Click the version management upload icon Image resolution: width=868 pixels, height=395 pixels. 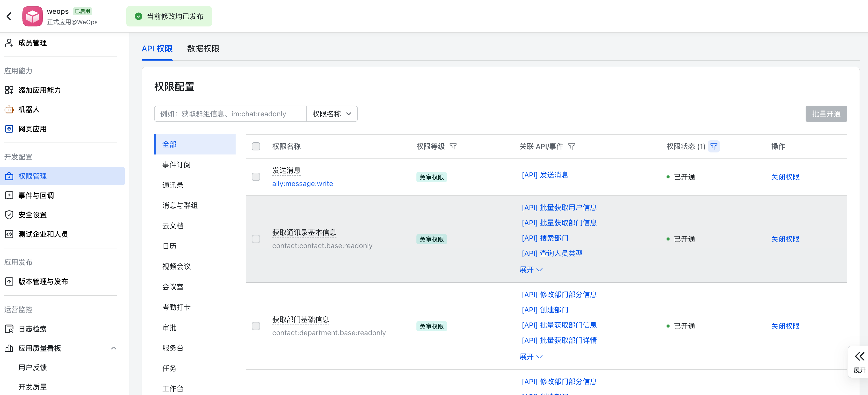9,281
